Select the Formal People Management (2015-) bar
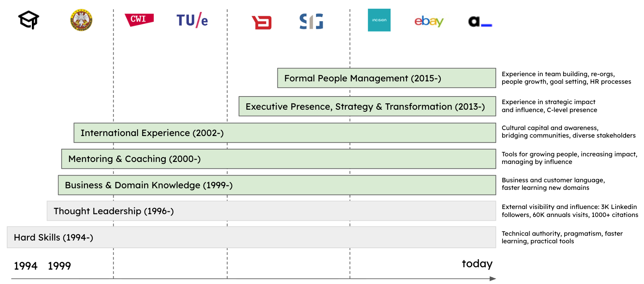644x284 pixels. [x=387, y=78]
